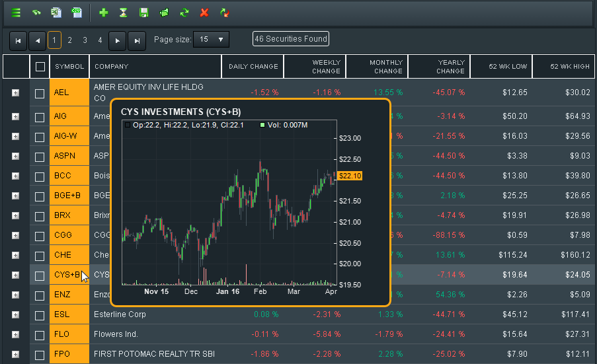Click the red X delete icon
597x364 pixels.
[x=204, y=13]
